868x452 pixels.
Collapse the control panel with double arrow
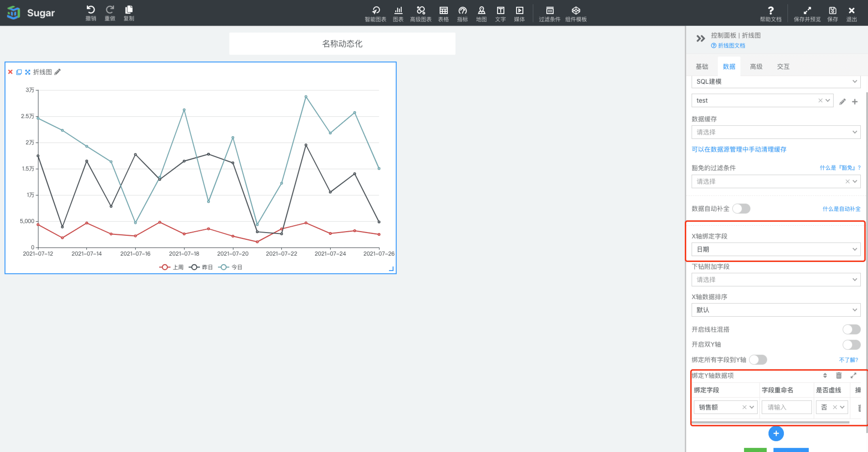[701, 38]
